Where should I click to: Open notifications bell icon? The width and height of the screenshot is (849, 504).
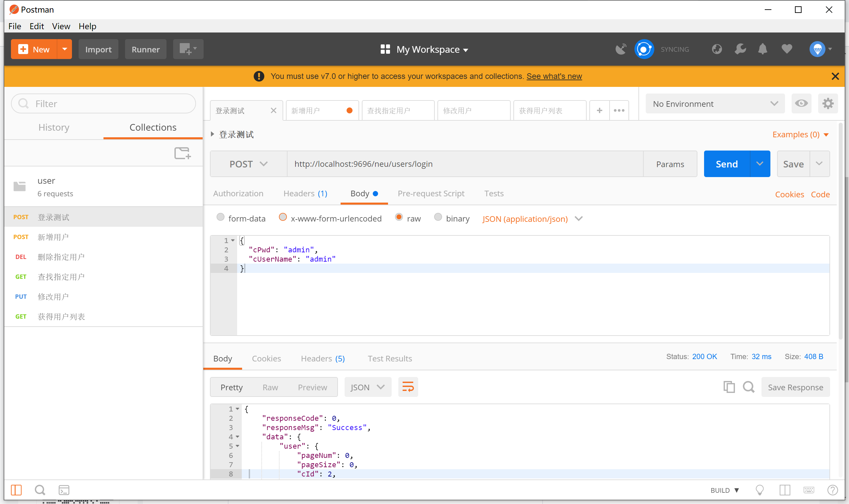[x=762, y=49]
